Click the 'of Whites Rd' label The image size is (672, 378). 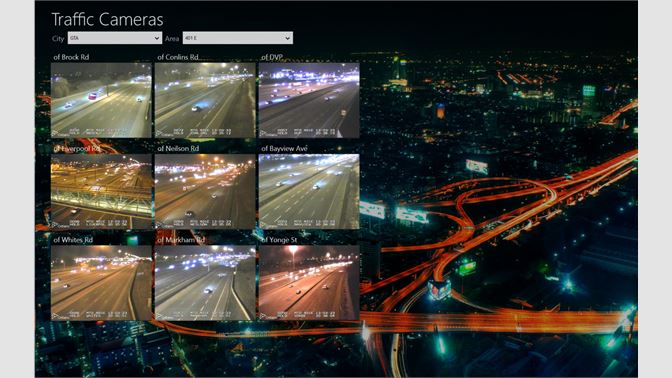pyautogui.click(x=73, y=240)
